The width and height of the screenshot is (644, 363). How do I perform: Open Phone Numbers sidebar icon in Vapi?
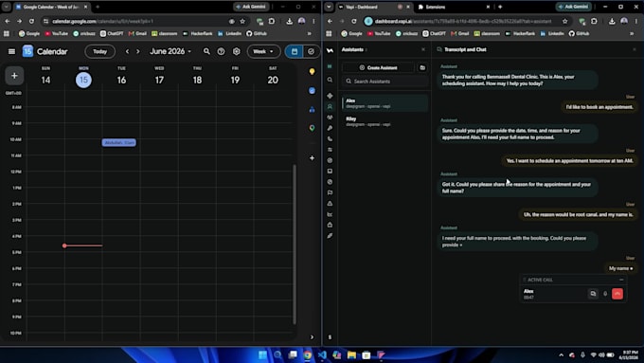(x=330, y=139)
